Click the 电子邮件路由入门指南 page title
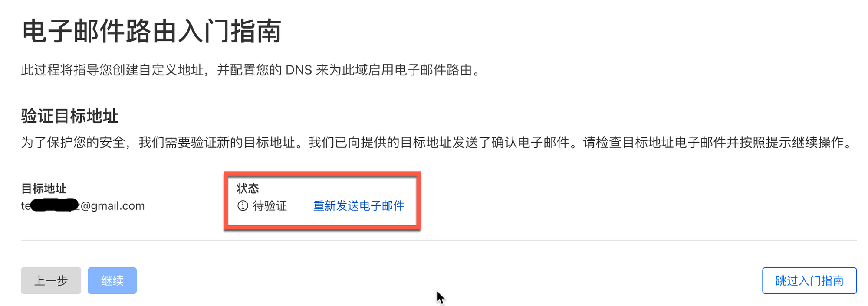868x306 pixels. coord(151,31)
